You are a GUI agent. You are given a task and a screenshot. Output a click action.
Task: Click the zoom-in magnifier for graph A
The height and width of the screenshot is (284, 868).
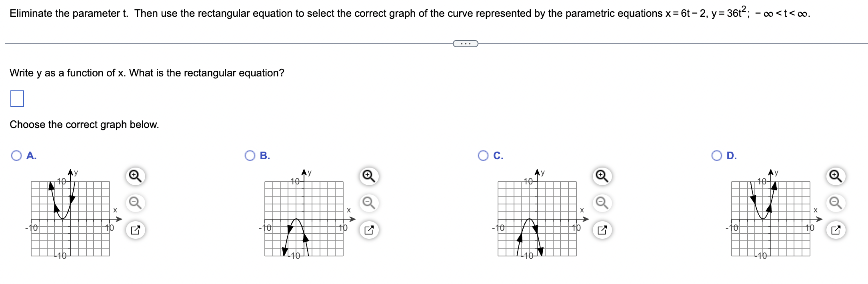coord(135,175)
